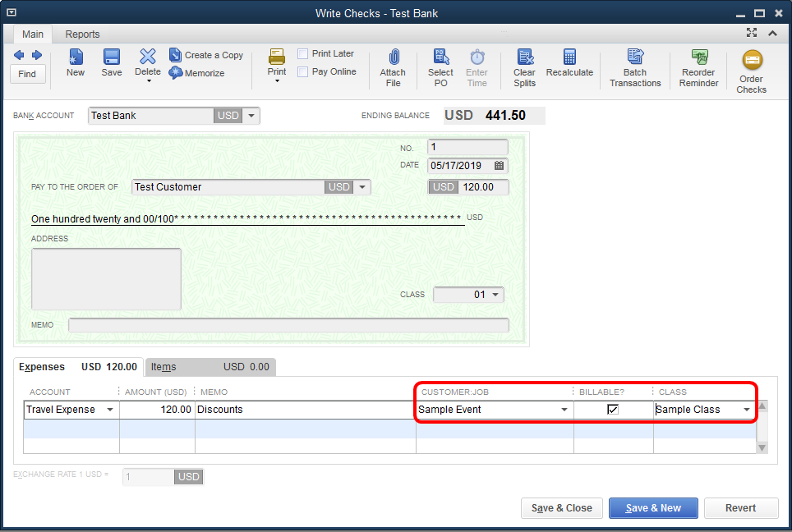Click Save & Close
Image resolution: width=792 pixels, height=532 pixels.
pos(562,507)
